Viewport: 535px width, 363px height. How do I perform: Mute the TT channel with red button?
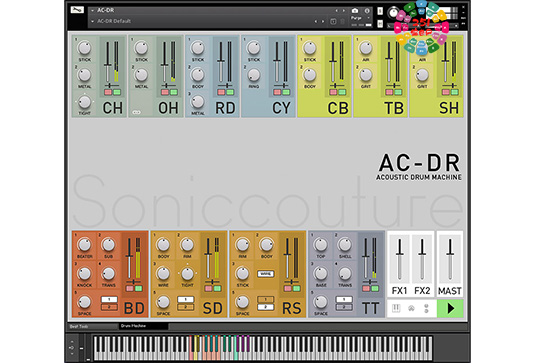click(366, 289)
